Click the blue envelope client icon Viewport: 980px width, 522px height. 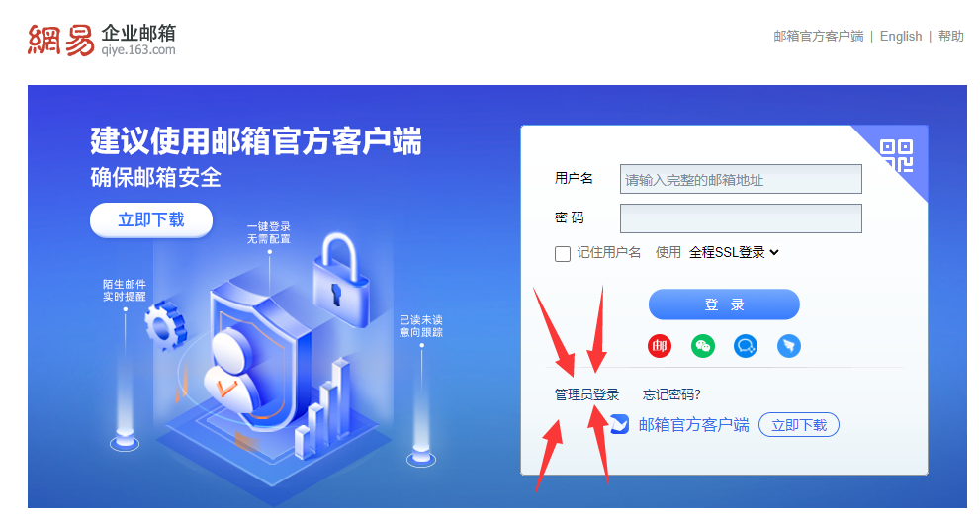pos(619,424)
